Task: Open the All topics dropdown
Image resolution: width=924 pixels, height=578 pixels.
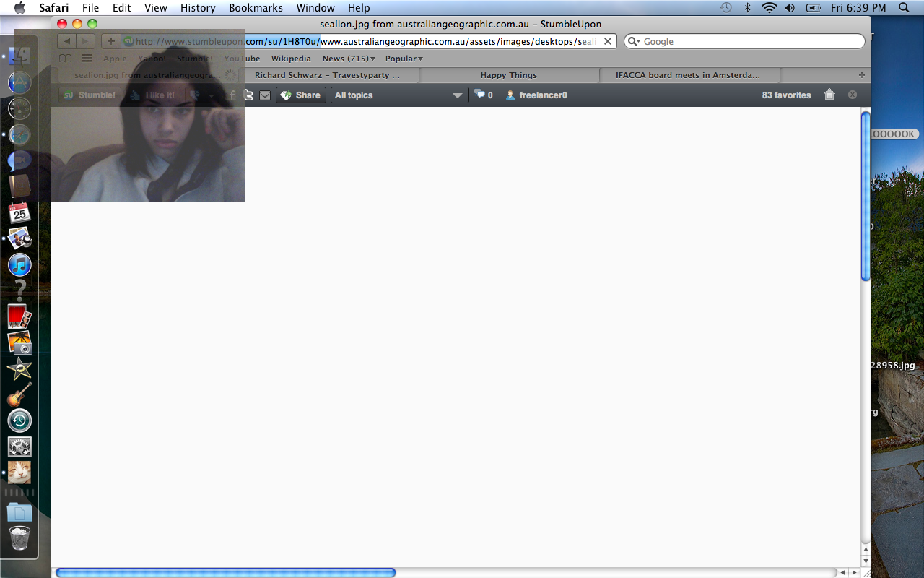Action: coord(399,95)
